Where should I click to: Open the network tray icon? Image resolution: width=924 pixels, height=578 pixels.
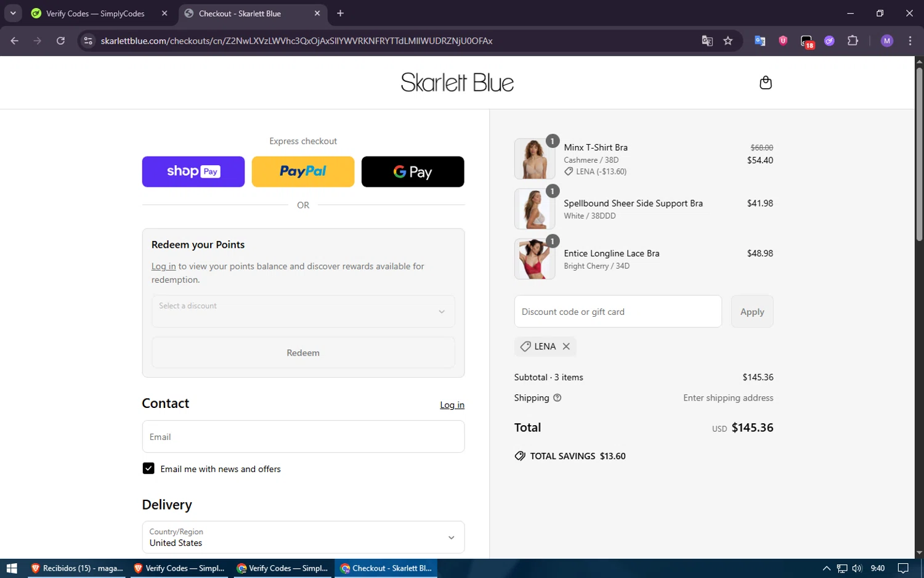coord(842,568)
